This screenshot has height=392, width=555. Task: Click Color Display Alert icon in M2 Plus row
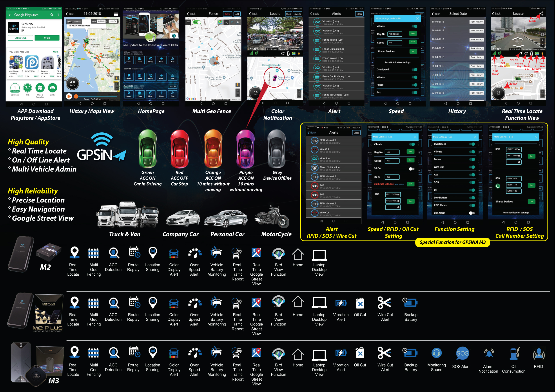pyautogui.click(x=174, y=303)
